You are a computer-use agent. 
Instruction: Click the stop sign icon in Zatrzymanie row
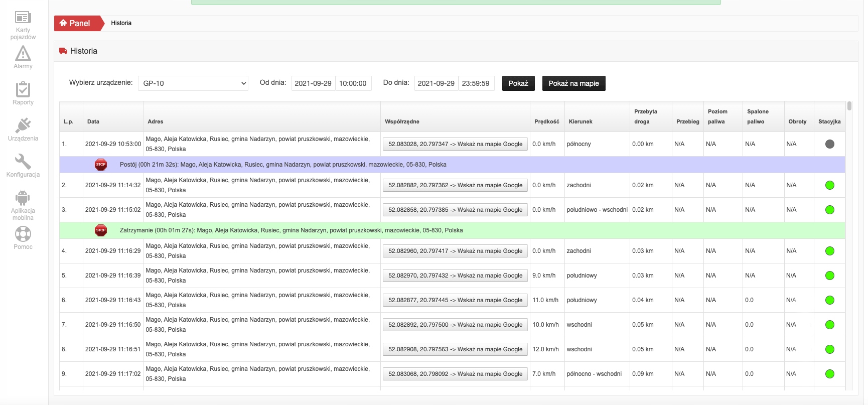101,230
